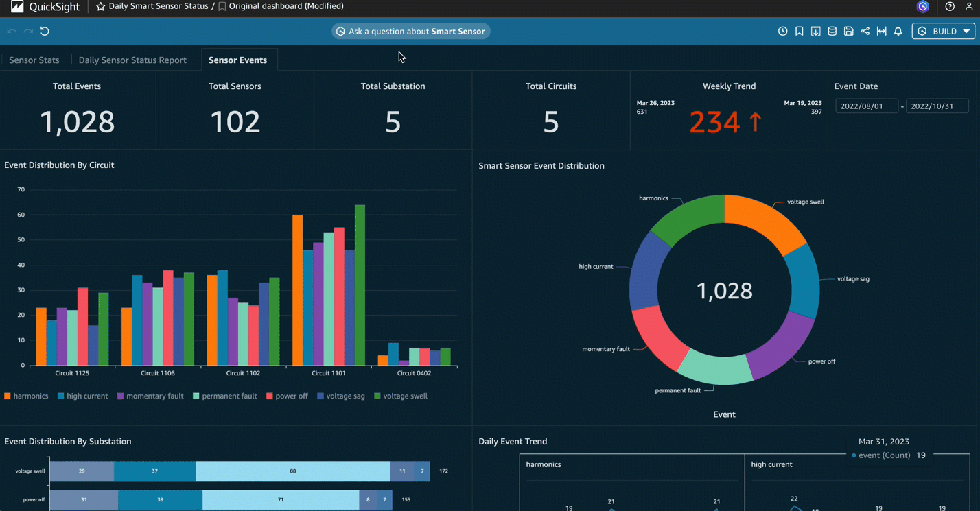
Task: Open the bookmarks panel icon
Action: click(799, 31)
